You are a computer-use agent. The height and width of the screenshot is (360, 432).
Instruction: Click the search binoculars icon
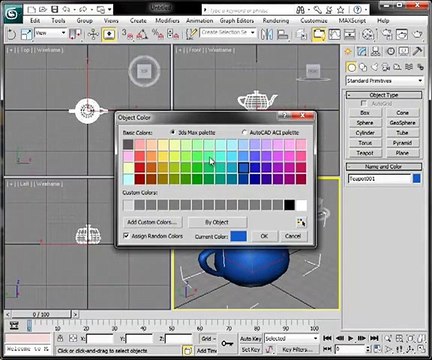tap(300, 10)
